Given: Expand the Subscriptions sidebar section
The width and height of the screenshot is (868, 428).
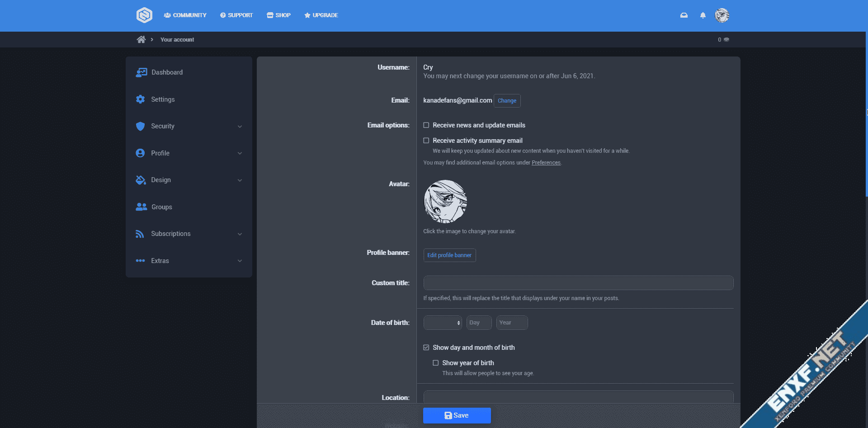Looking at the screenshot, I should 240,234.
